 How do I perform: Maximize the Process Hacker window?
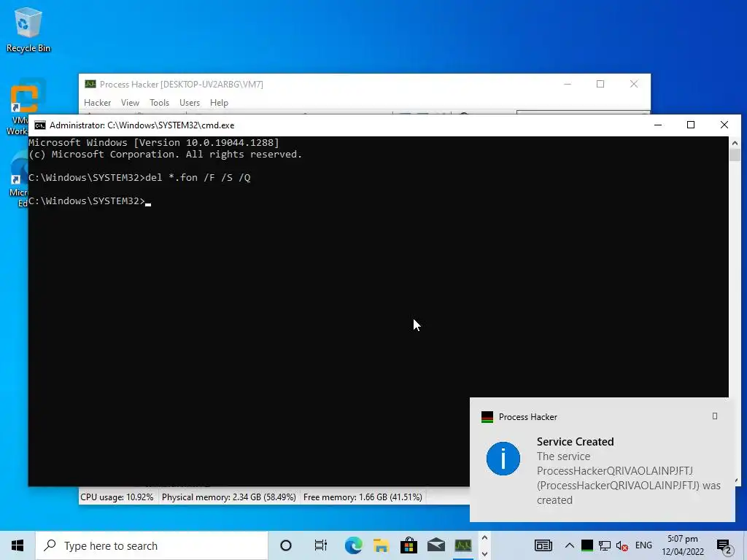pyautogui.click(x=600, y=85)
